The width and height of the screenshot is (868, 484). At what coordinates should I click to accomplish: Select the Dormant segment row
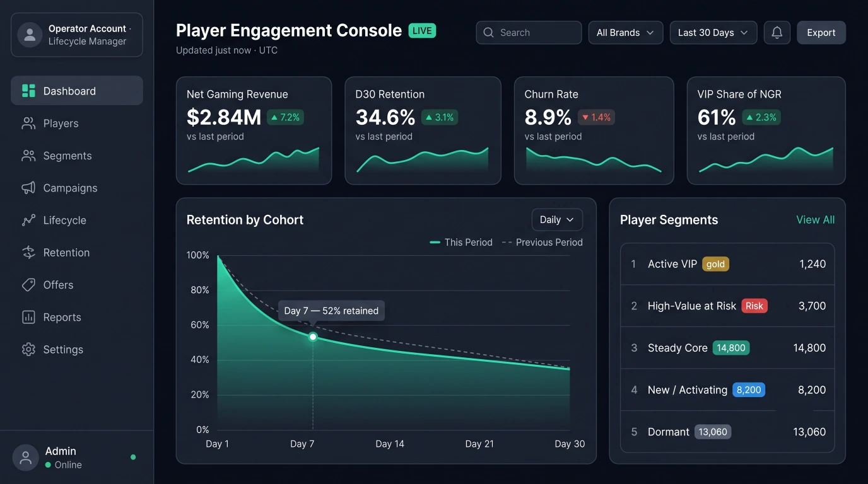point(727,432)
